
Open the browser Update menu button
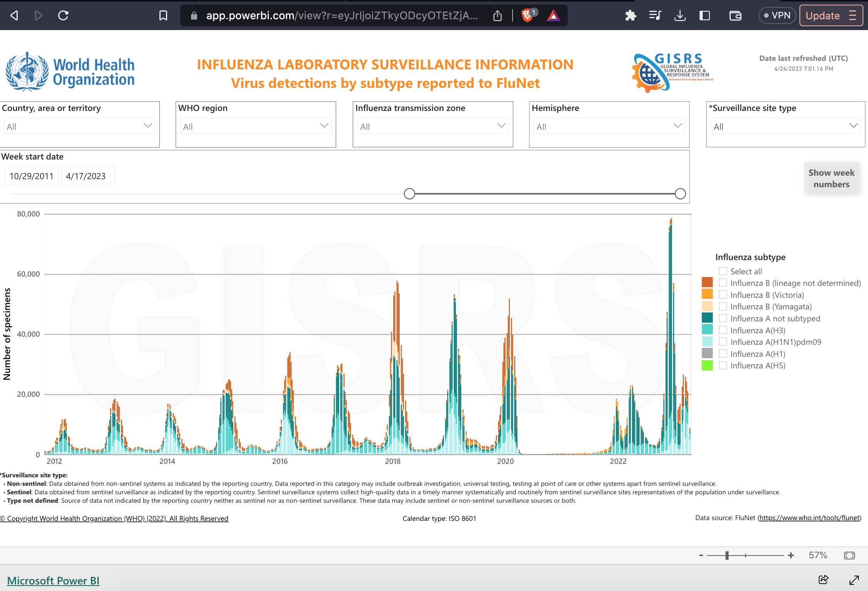tap(831, 15)
